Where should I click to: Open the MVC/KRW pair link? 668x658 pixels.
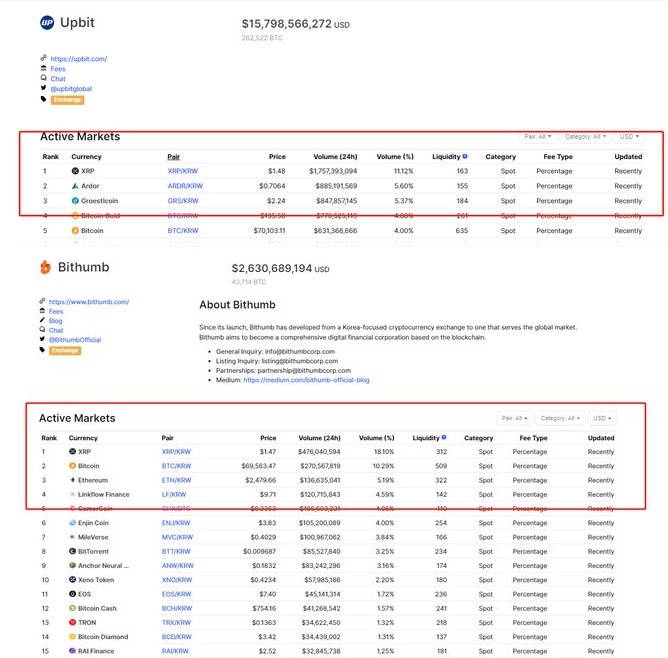pyautogui.click(x=177, y=537)
